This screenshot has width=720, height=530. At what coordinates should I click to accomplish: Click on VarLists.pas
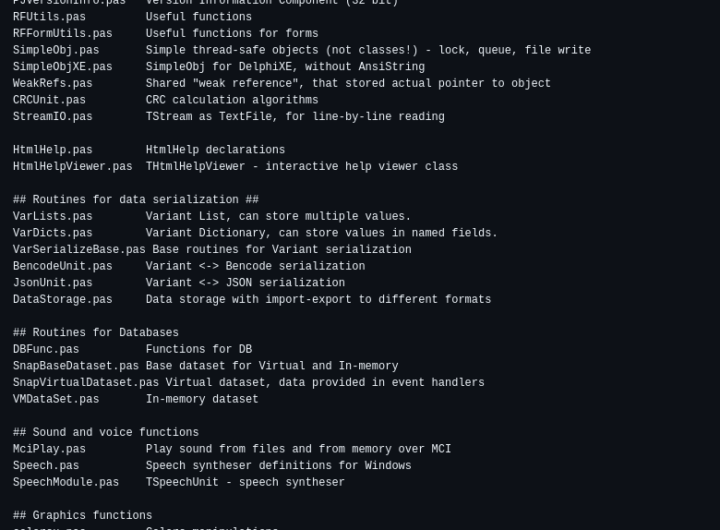52,217
